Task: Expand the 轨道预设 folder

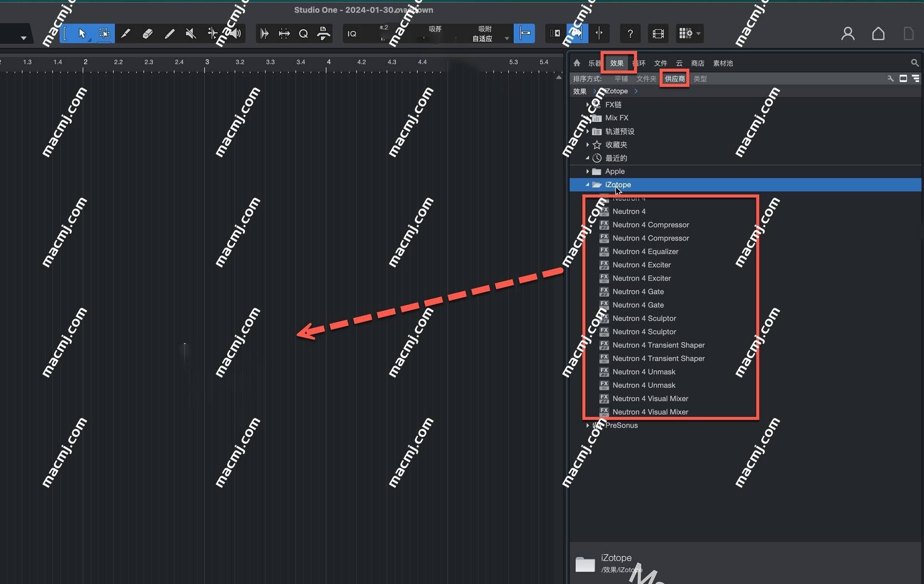Action: click(x=588, y=131)
